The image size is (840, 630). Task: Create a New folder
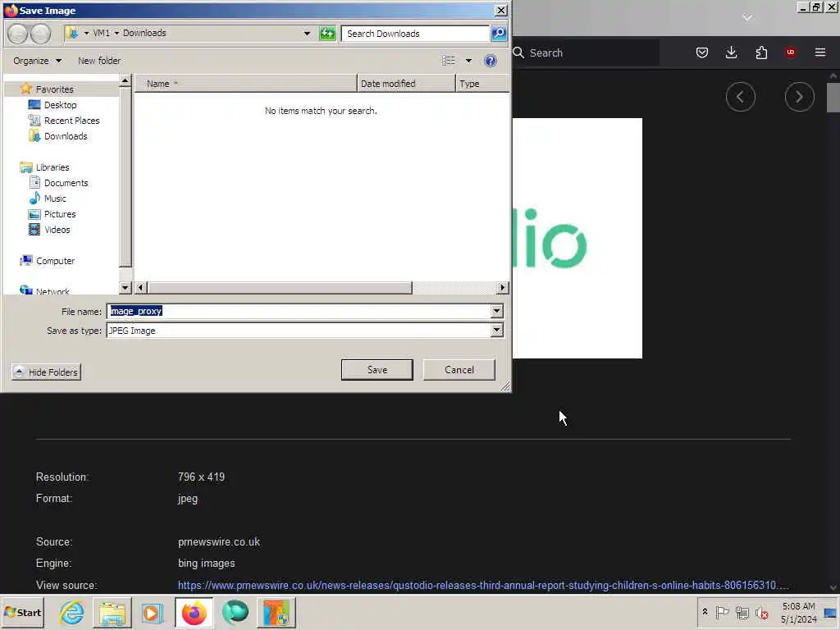coord(99,61)
